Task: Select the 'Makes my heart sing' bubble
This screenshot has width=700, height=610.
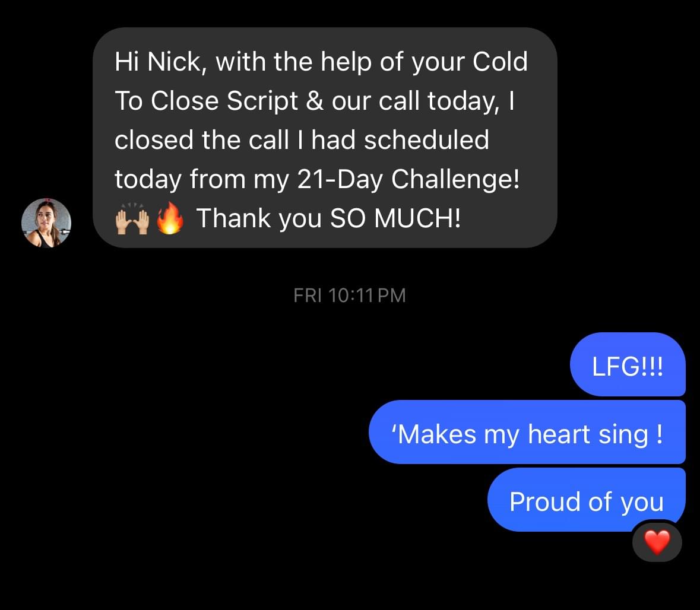Action: pos(527,432)
